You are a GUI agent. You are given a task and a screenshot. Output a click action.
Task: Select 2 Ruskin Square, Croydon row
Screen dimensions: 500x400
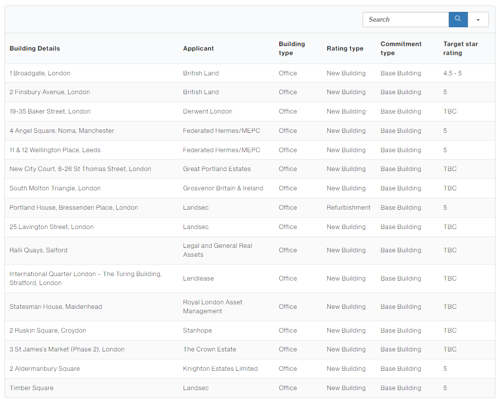pyautogui.click(x=250, y=330)
